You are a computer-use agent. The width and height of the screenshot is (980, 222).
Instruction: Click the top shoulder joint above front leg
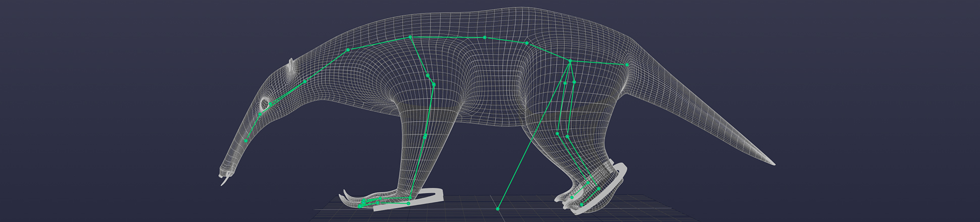tap(410, 37)
